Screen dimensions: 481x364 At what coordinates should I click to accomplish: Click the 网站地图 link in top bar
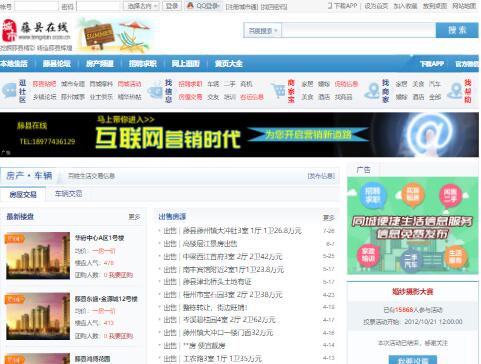pos(464,6)
